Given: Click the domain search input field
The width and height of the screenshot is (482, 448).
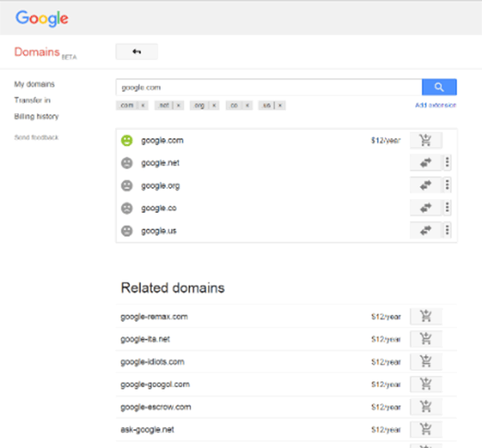Looking at the screenshot, I should [269, 88].
